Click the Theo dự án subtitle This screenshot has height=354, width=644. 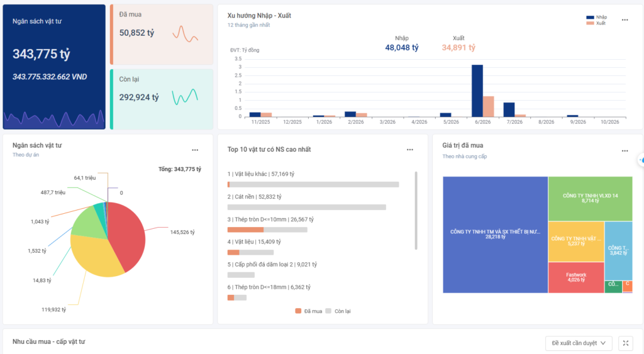click(x=25, y=155)
